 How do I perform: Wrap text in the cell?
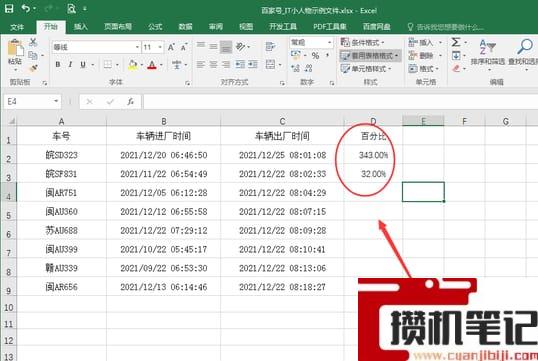[x=271, y=46]
